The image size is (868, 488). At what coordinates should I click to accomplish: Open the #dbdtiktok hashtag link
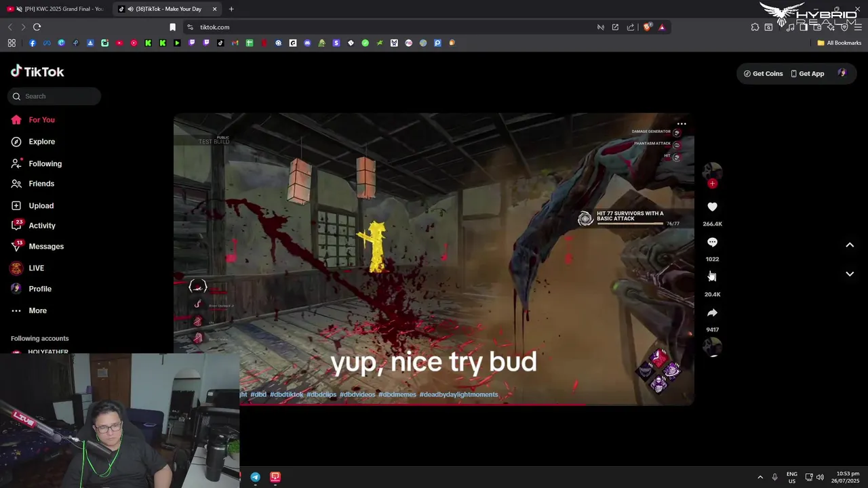tap(286, 394)
